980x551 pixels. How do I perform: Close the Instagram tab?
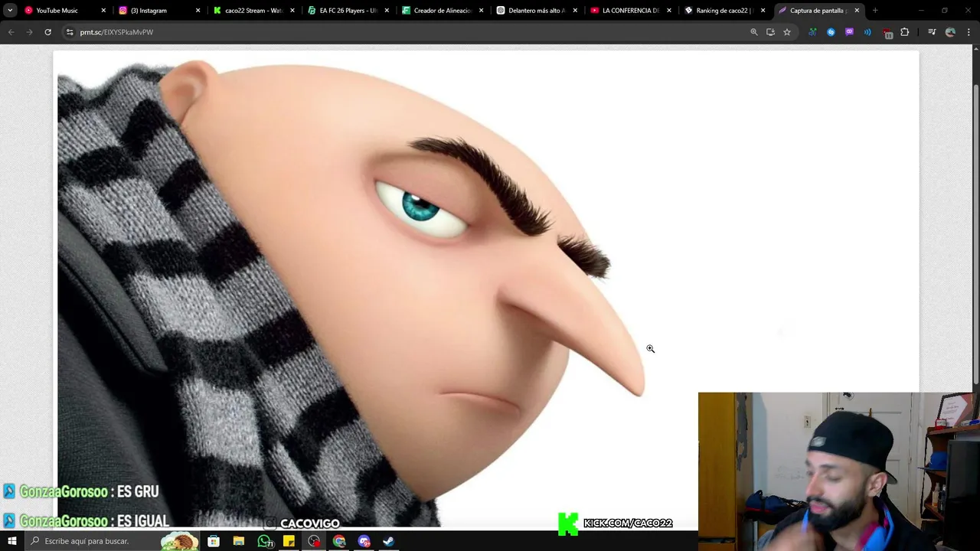point(198,11)
